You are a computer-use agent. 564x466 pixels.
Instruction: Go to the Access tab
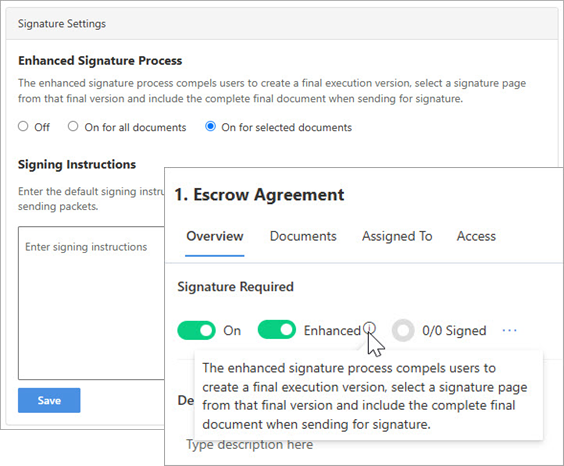476,236
